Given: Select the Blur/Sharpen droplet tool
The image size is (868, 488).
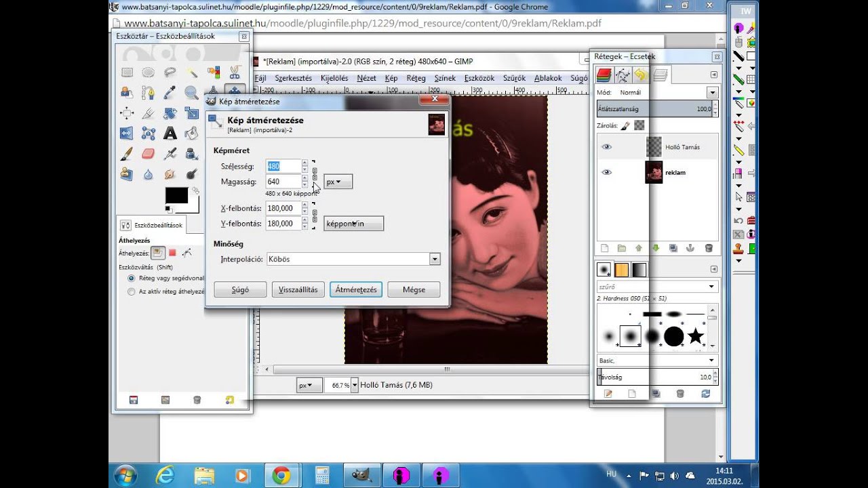Looking at the screenshot, I should [148, 174].
